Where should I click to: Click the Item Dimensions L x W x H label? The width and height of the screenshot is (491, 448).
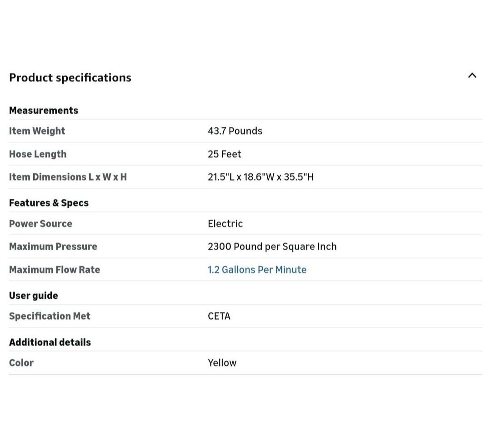pos(68,177)
